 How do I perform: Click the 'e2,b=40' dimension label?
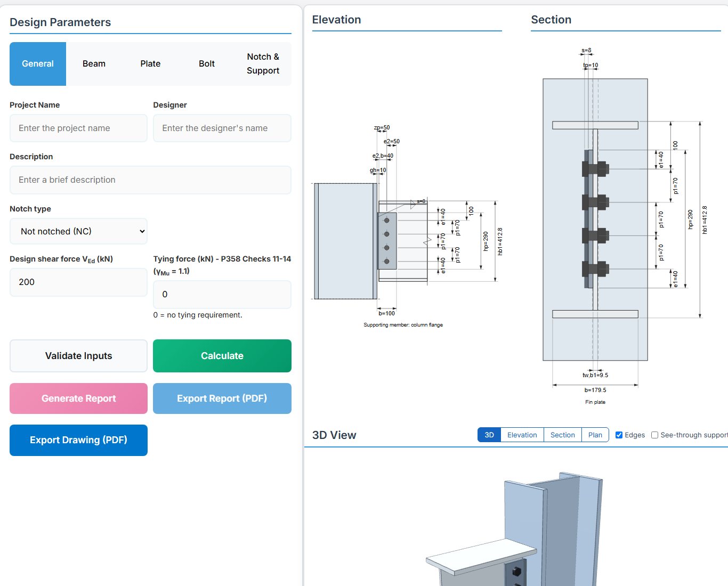(x=383, y=156)
